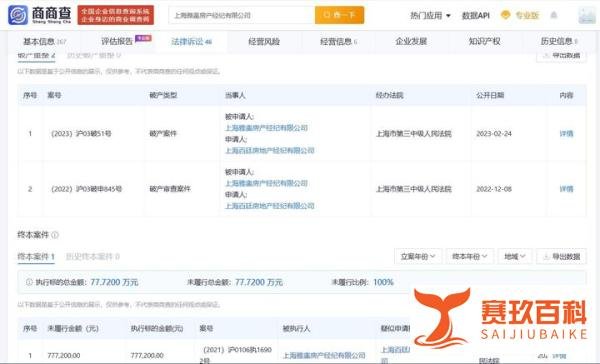Select the 历史终本案件 0 sub-tab
This screenshot has width=600, height=364.
(93, 256)
